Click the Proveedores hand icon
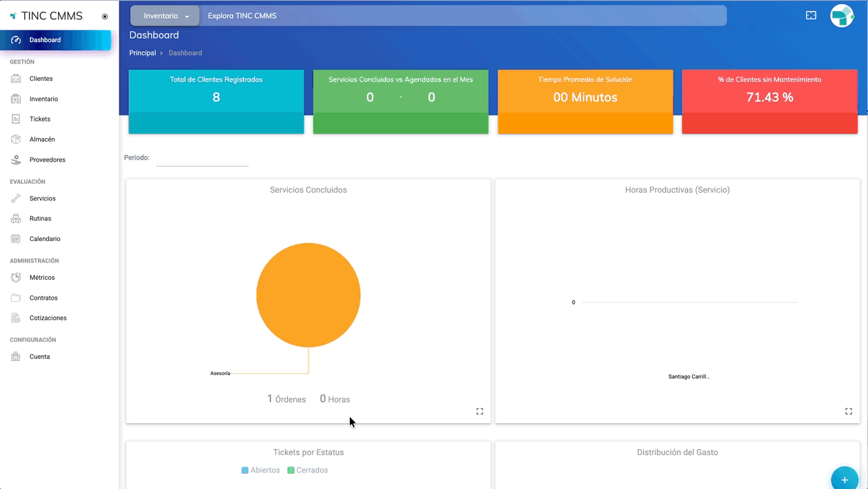868x489 pixels. coord(16,160)
